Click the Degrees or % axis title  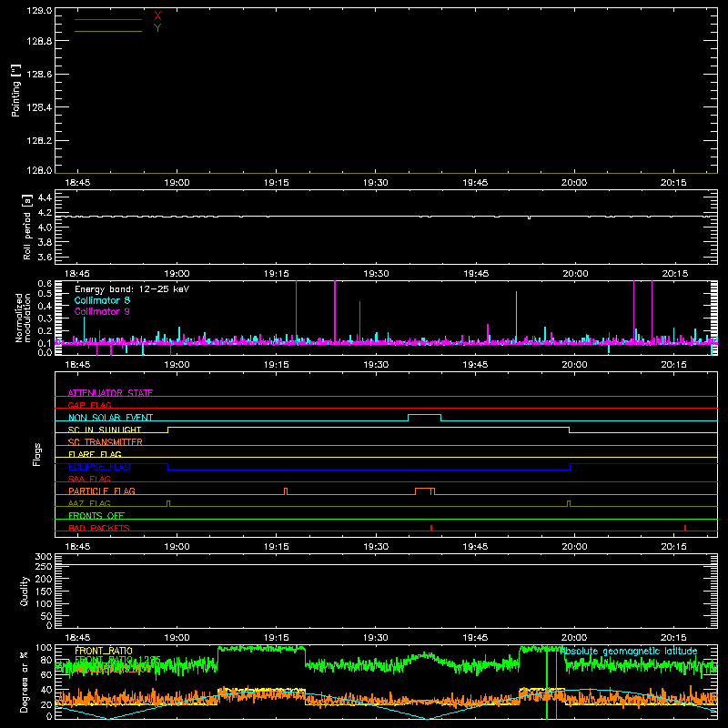(x=25, y=682)
